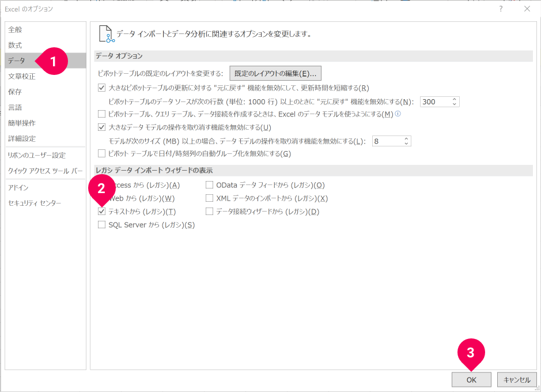
Task: Click 既定のレイアウトの編集 button
Action: (275, 74)
